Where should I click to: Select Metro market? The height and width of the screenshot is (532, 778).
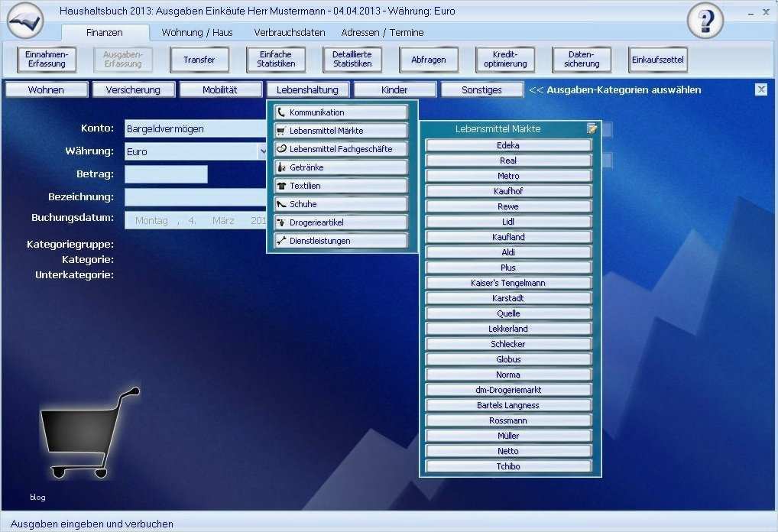pos(508,176)
